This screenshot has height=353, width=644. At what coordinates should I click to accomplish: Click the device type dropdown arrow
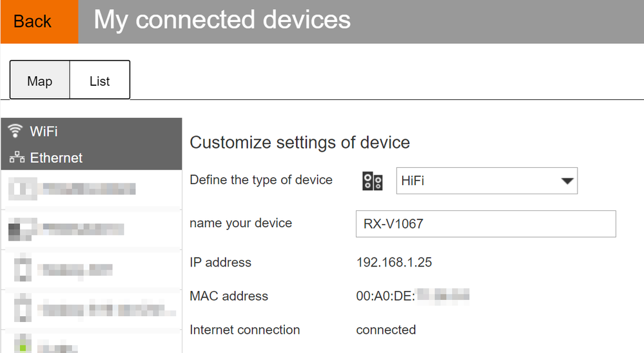567,181
